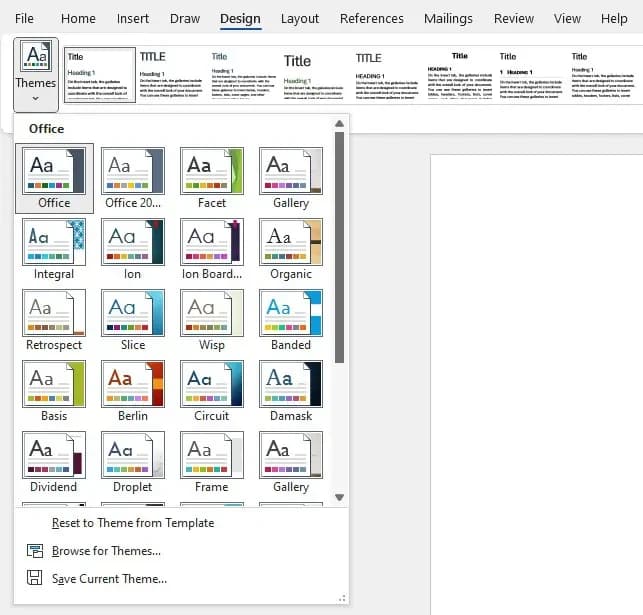Select the Retrospect theme
This screenshot has width=643, height=615.
(54, 320)
